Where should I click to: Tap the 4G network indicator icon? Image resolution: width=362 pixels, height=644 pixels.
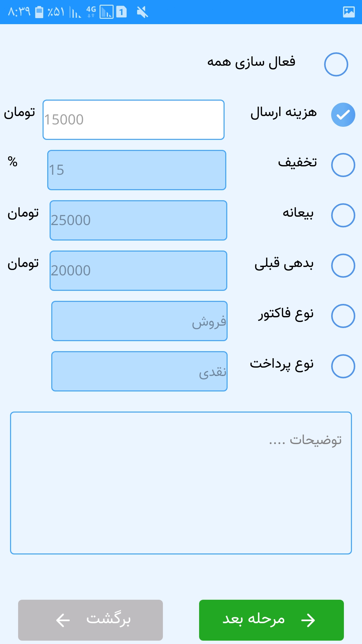click(91, 12)
